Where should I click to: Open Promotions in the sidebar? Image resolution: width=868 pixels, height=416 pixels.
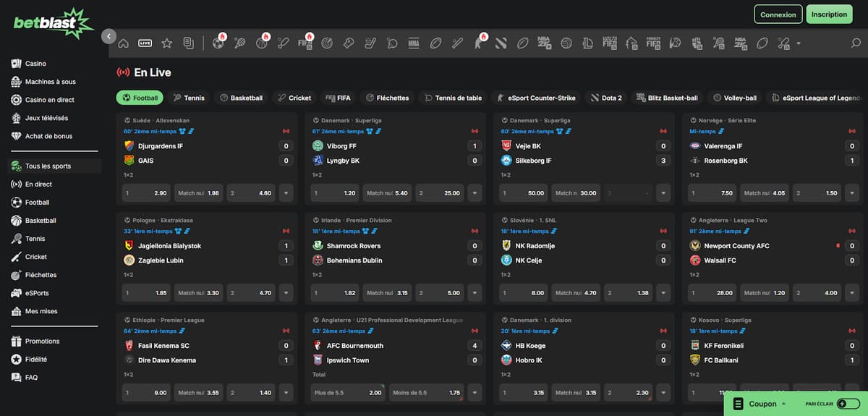(42, 341)
